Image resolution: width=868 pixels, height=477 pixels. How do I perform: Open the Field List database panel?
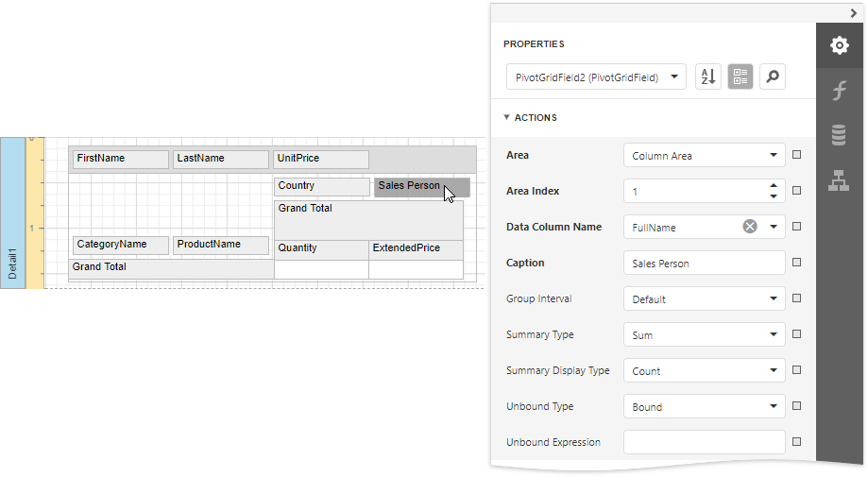(839, 135)
